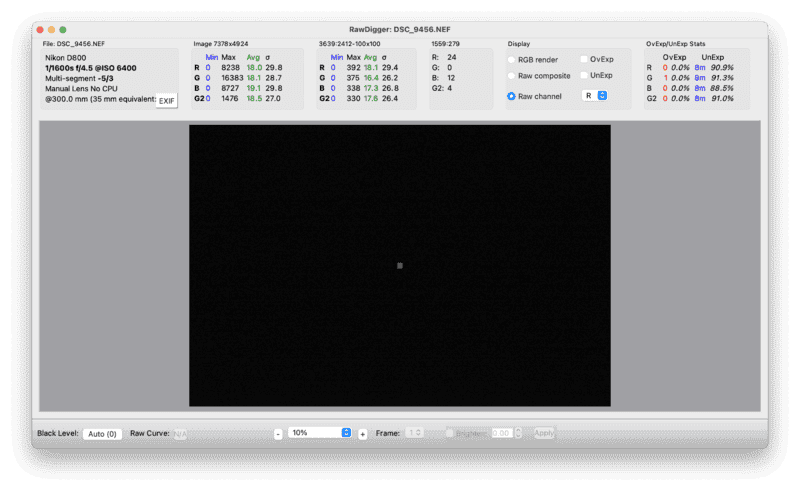Image resolution: width=800 pixels, height=491 pixels.
Task: Click the 'OvExp/UnExp Stats' heading
Action: 676,44
